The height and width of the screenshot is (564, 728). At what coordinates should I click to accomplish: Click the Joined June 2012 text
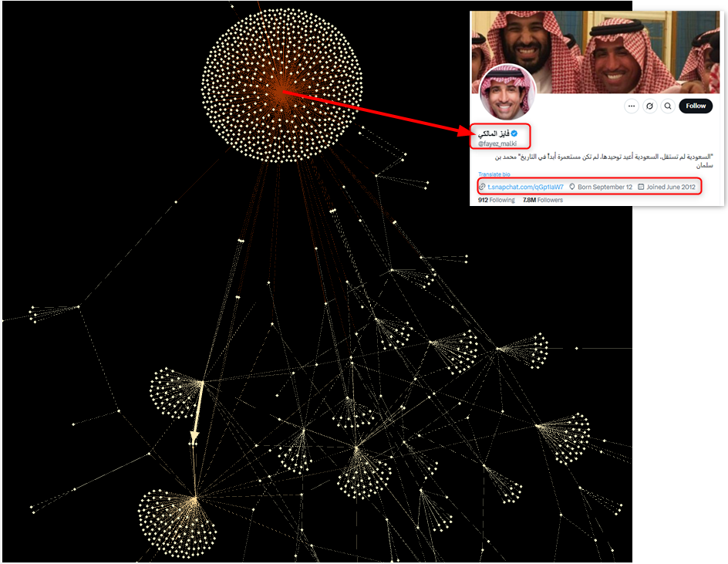[x=671, y=187]
